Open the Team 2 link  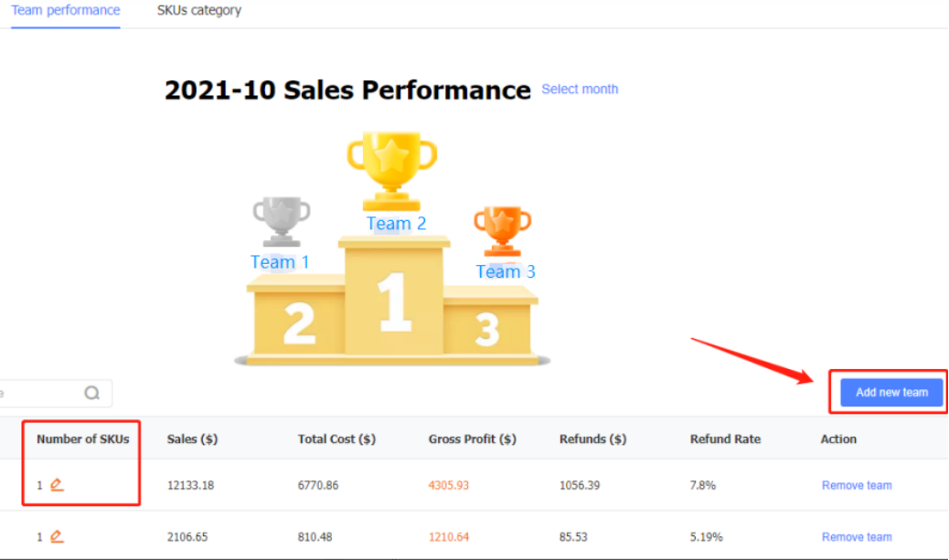[x=397, y=224]
